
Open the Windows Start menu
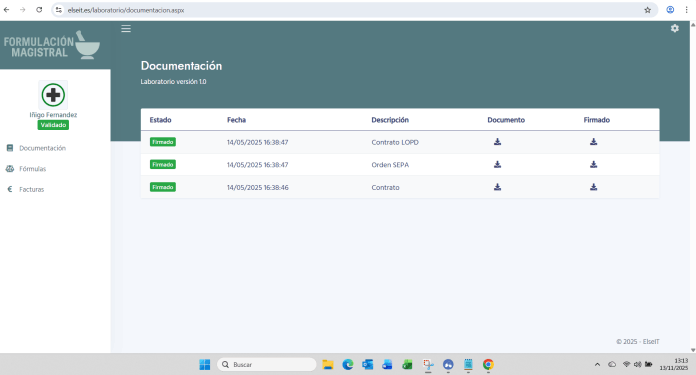pyautogui.click(x=205, y=365)
